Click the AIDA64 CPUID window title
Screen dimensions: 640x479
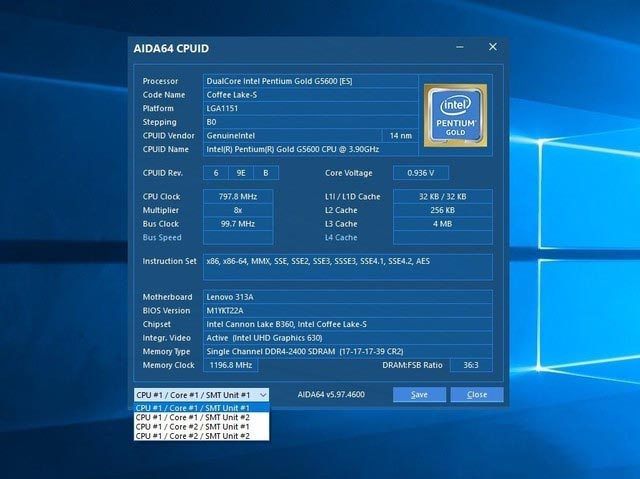(171, 49)
